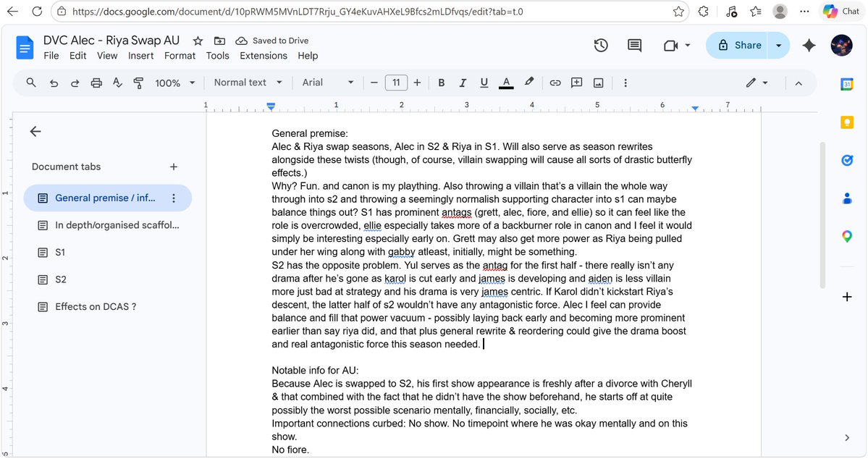
Task: Redo the last edit
Action: pyautogui.click(x=75, y=83)
